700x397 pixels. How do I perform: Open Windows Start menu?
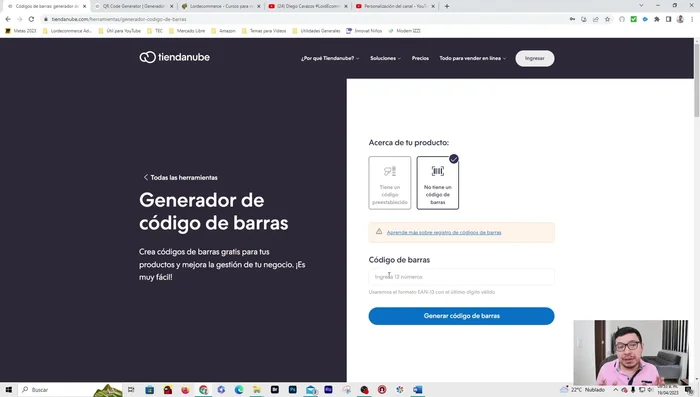point(8,389)
